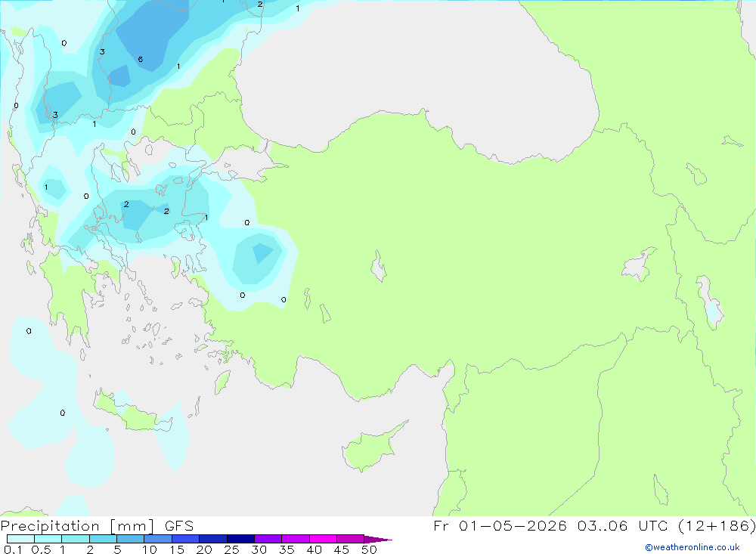Click the legend label '40'
Screen dimensions: 756x554
coord(314,549)
